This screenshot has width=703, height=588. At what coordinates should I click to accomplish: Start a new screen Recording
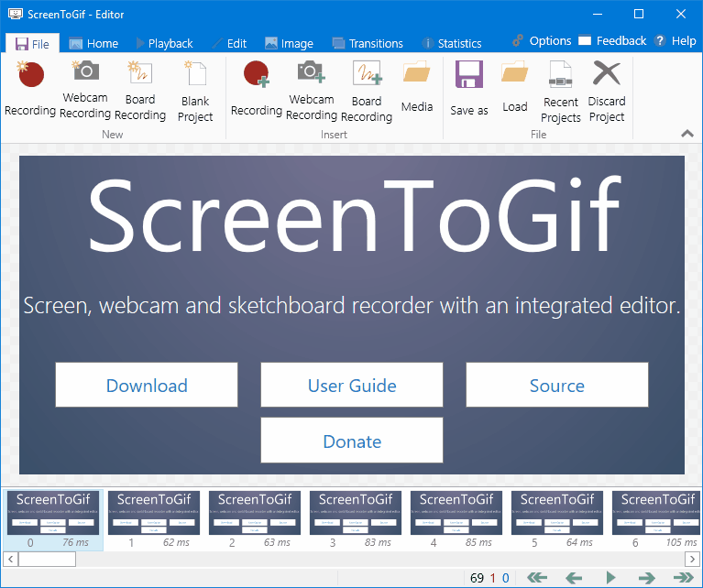(30, 89)
